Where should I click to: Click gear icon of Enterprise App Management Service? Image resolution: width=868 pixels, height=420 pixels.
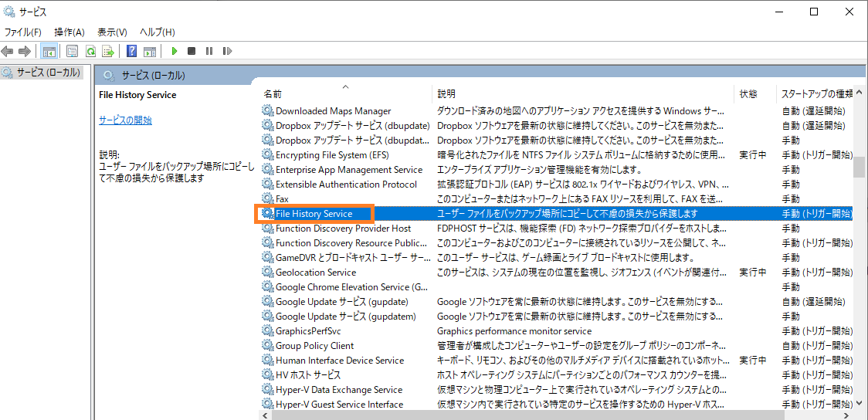tap(268, 169)
